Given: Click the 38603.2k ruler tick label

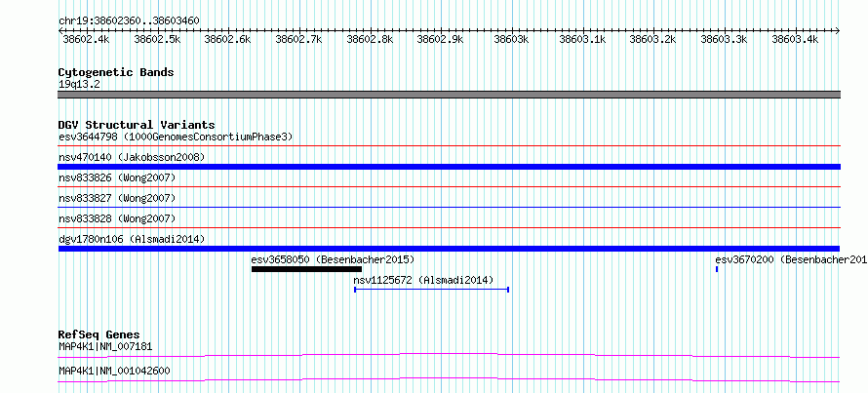Looking at the screenshot, I should [653, 39].
